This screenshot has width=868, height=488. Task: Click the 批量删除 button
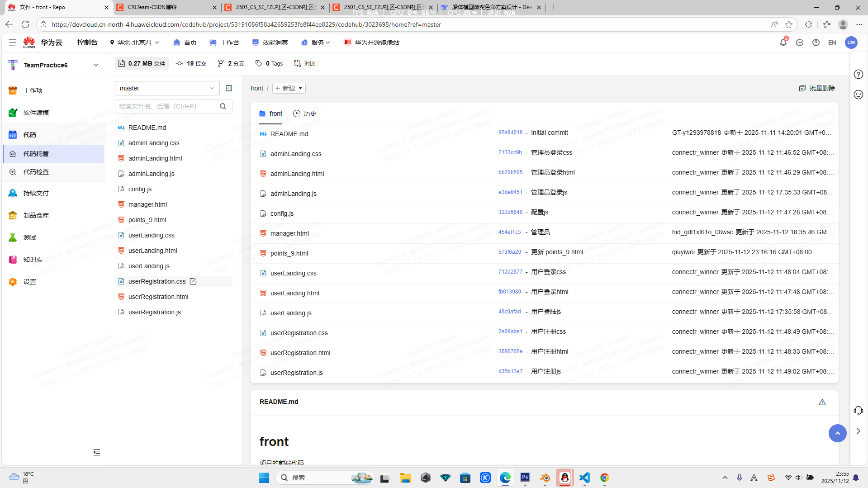coord(817,88)
